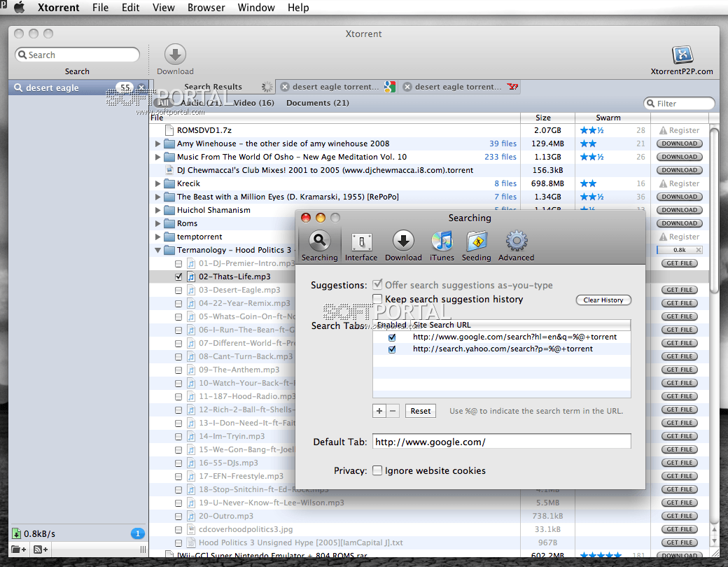Click the cdcoverhoodpolitics3.jpg file icon

[x=191, y=529]
